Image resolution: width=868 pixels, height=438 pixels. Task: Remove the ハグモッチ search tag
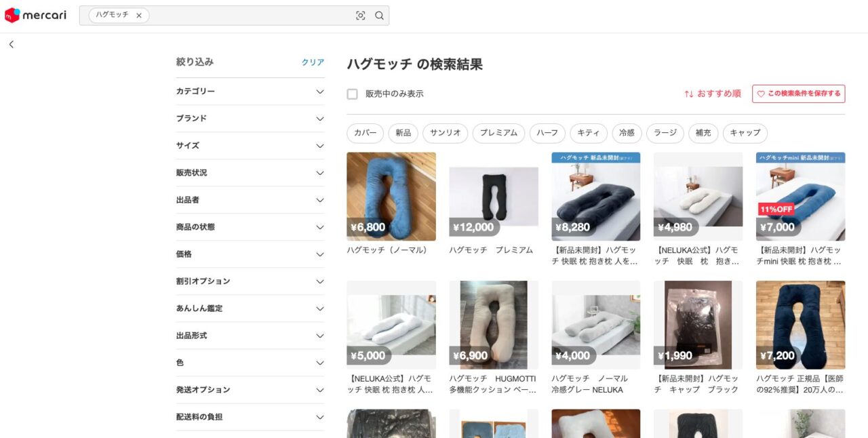139,16
